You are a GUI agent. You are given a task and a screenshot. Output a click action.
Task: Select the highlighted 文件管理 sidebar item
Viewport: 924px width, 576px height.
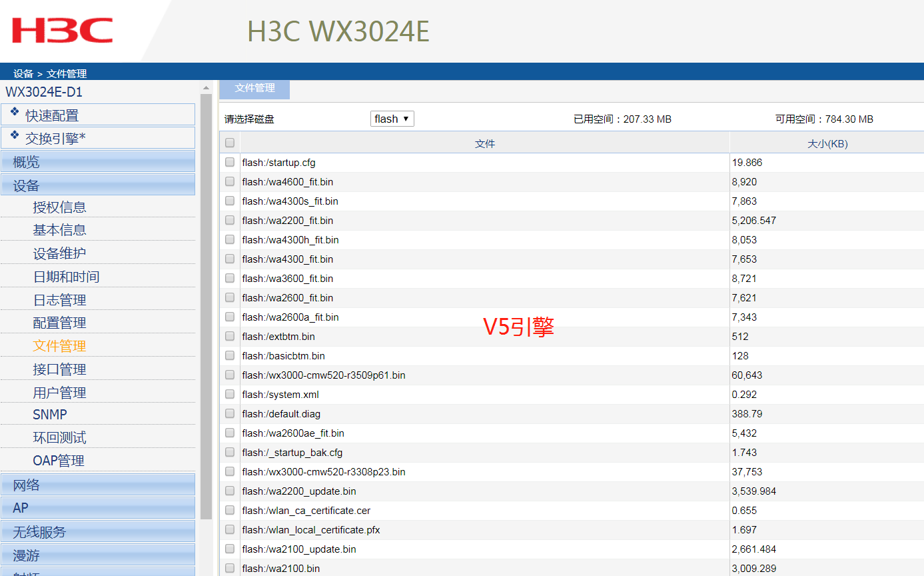coord(59,346)
